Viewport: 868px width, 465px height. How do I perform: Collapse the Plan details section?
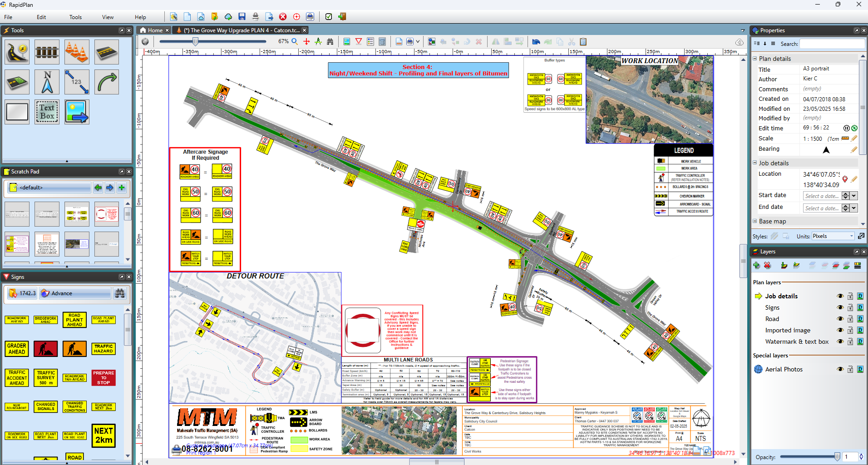[755, 59]
